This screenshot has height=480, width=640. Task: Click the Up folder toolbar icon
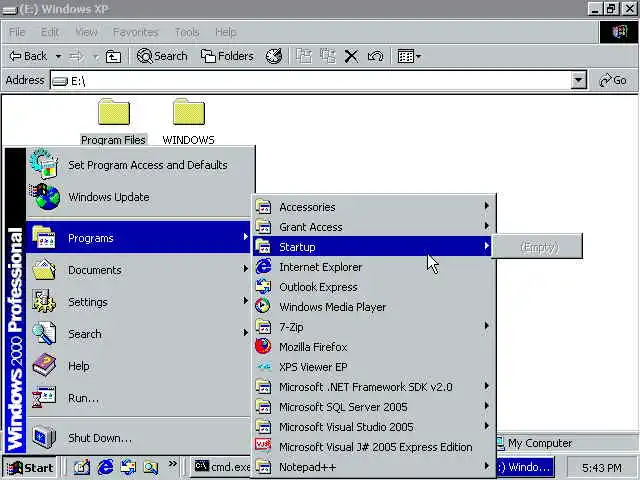[113, 56]
